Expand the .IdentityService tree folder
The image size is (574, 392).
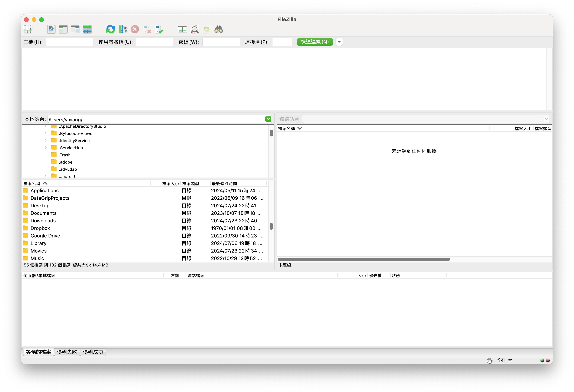[46, 140]
